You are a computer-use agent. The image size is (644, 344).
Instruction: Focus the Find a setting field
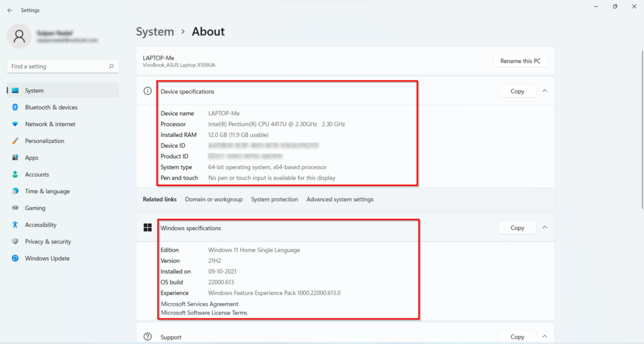(63, 66)
